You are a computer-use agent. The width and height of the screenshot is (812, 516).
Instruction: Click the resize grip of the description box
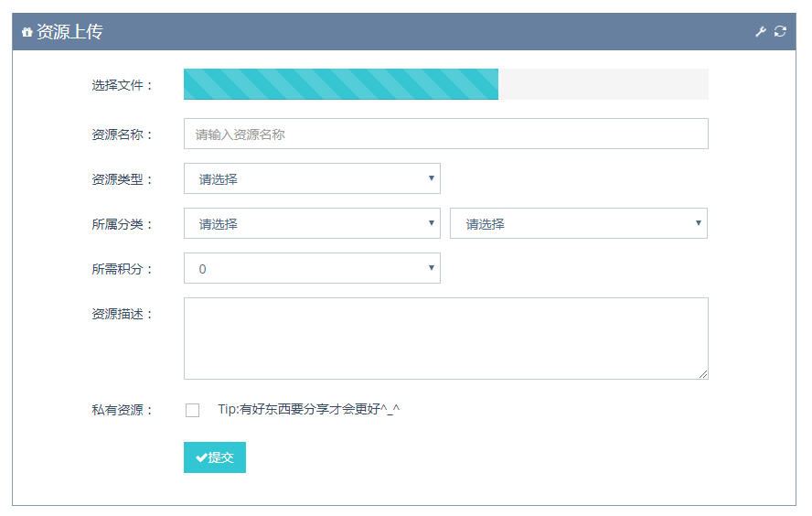[x=703, y=374]
